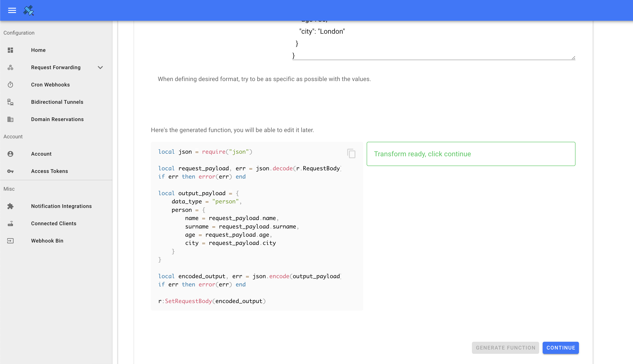633x364 pixels.
Task: Click the Bidirectional Tunnels icon
Action: (10, 102)
